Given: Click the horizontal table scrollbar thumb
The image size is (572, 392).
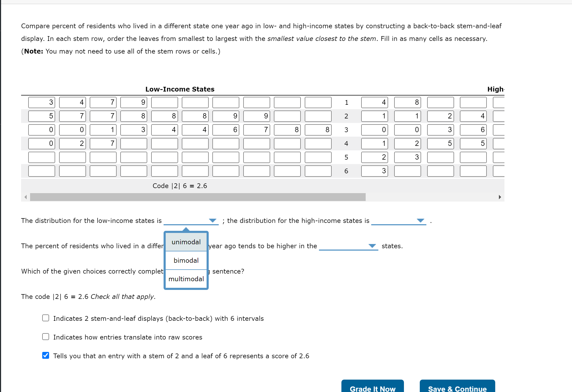Looking at the screenshot, I should point(198,197).
